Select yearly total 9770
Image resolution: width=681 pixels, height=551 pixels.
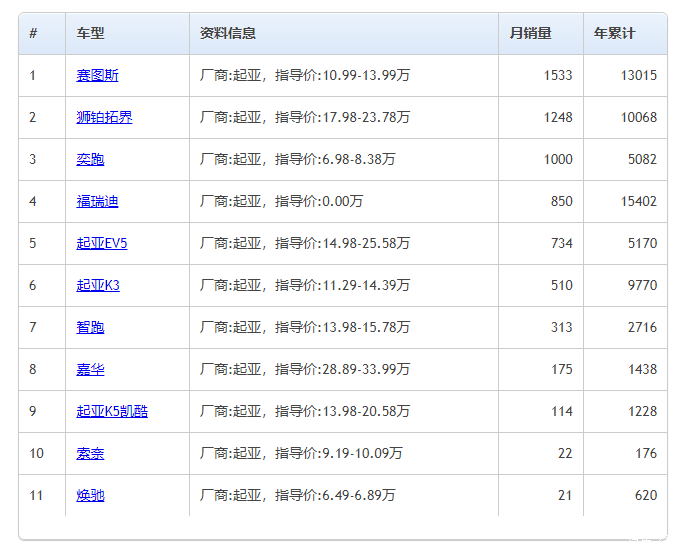642,285
